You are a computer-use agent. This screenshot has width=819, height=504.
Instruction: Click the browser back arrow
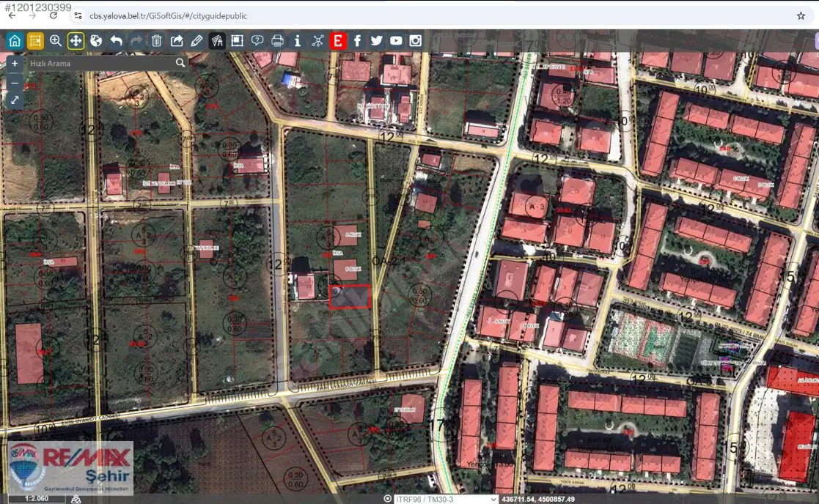[12, 15]
